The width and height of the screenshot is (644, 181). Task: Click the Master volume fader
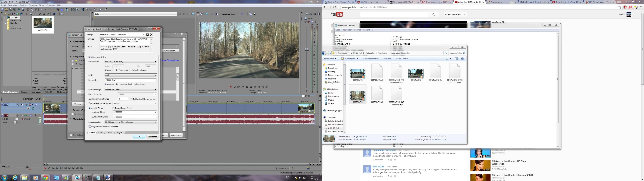click(x=306, y=49)
